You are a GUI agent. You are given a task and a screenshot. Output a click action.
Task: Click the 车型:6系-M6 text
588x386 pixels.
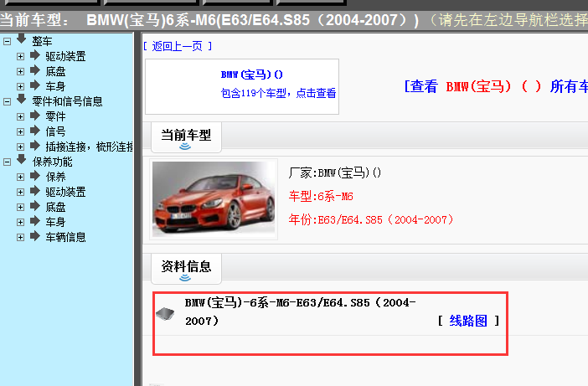321,197
